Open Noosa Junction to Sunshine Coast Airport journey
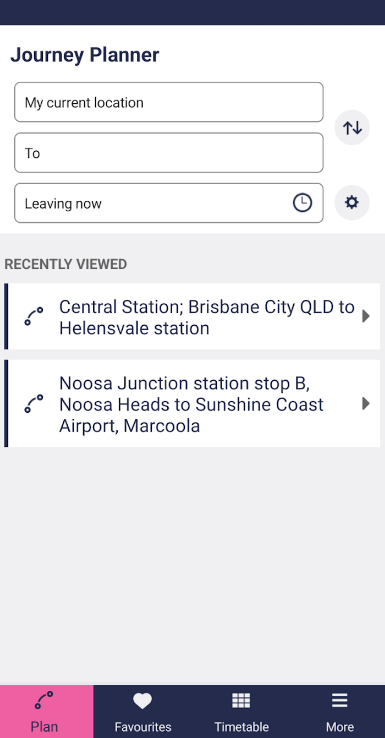385x738 pixels. (x=192, y=403)
